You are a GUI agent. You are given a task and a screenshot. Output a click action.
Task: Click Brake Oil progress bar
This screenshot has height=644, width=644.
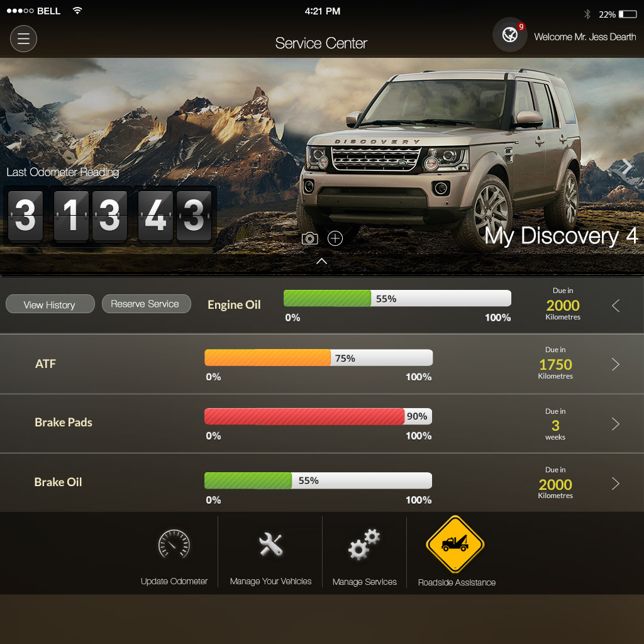coord(318,480)
